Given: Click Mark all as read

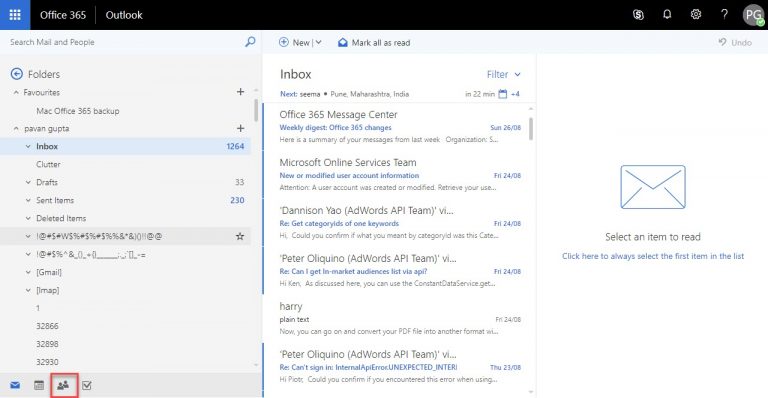Looking at the screenshot, I should point(381,43).
